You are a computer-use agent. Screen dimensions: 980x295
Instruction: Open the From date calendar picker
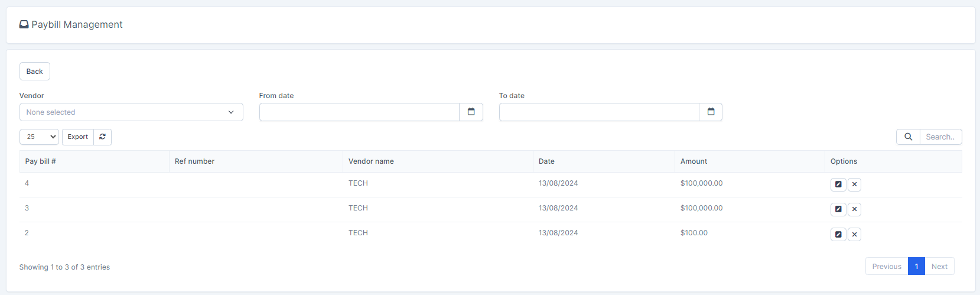[471, 112]
